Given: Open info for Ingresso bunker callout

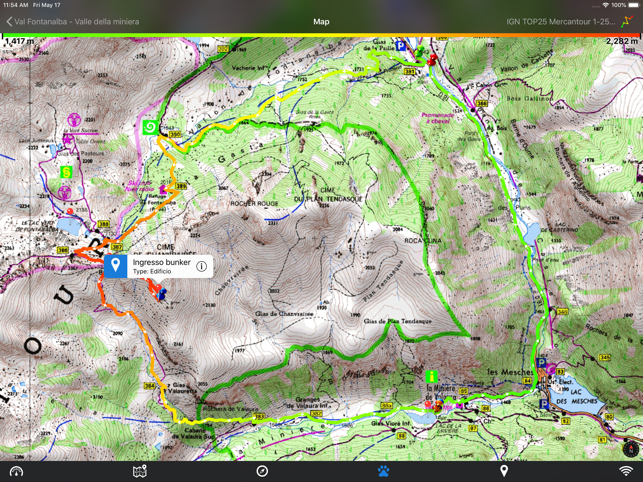Looking at the screenshot, I should [201, 266].
